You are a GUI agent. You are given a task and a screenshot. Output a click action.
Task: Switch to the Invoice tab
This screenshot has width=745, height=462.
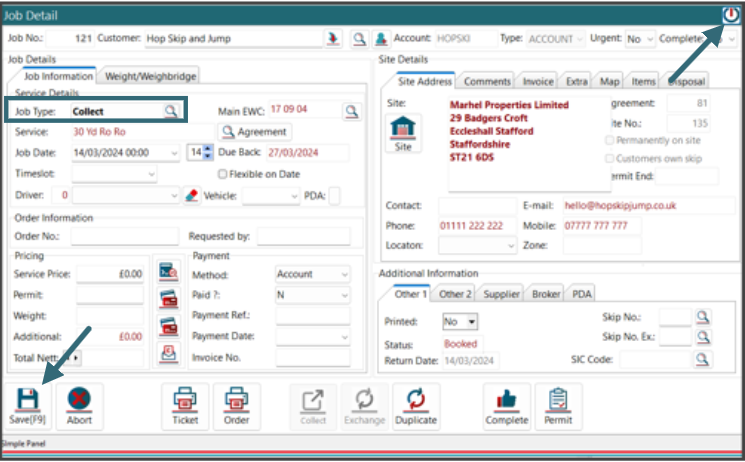(x=538, y=81)
